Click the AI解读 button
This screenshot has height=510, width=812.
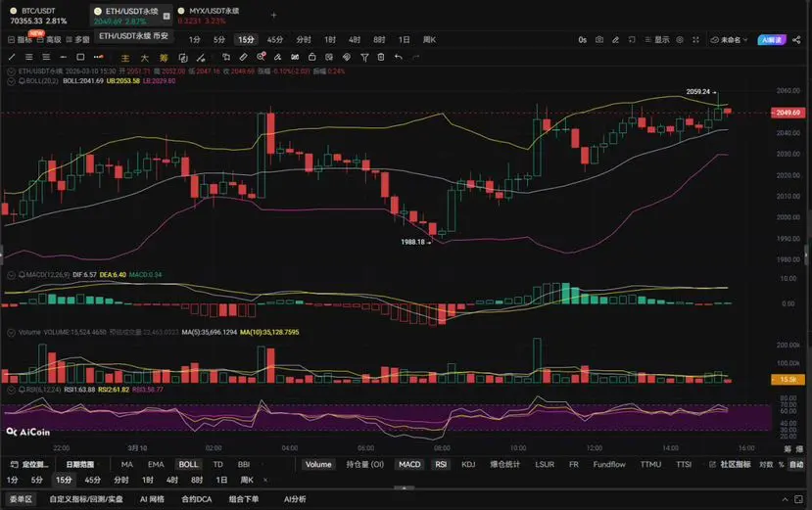(x=772, y=40)
